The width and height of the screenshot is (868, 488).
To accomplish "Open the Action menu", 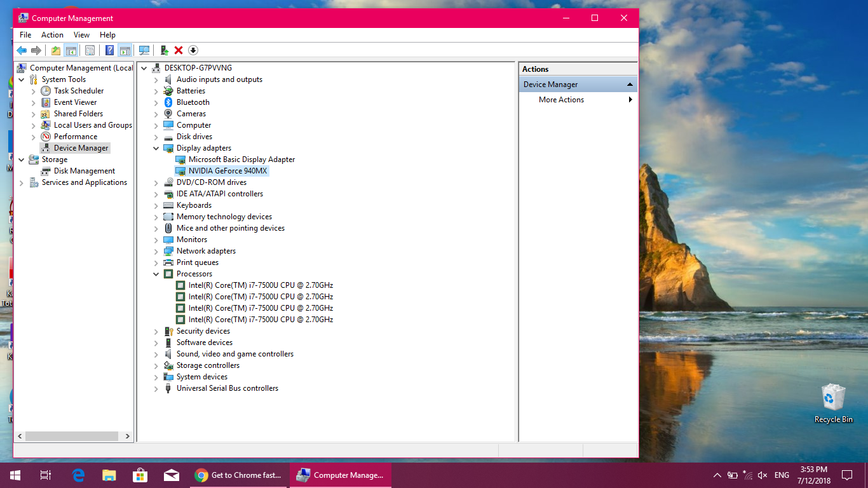I will tap(52, 35).
